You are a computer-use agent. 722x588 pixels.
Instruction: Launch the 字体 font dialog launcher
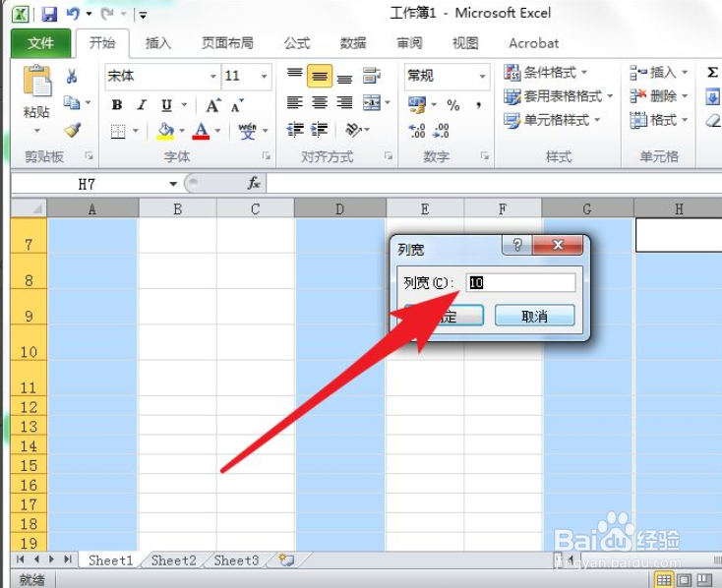click(267, 155)
